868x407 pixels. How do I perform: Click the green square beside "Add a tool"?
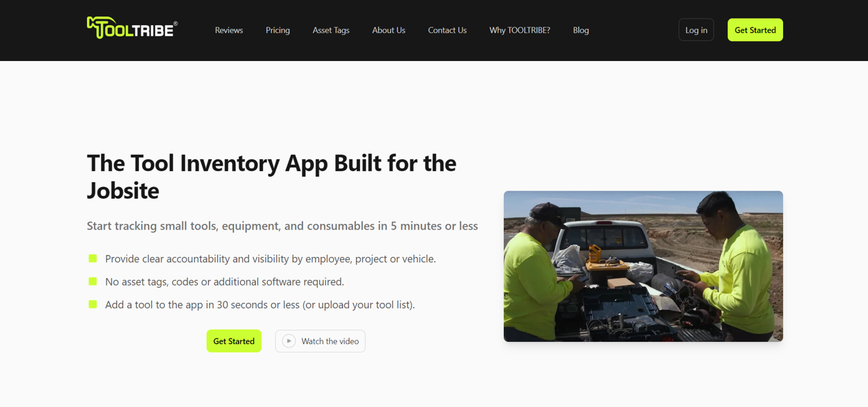(x=93, y=304)
